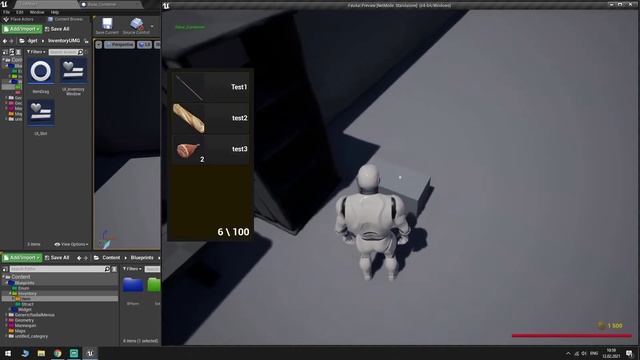Select Struct folder in lower tree

[x=24, y=304]
